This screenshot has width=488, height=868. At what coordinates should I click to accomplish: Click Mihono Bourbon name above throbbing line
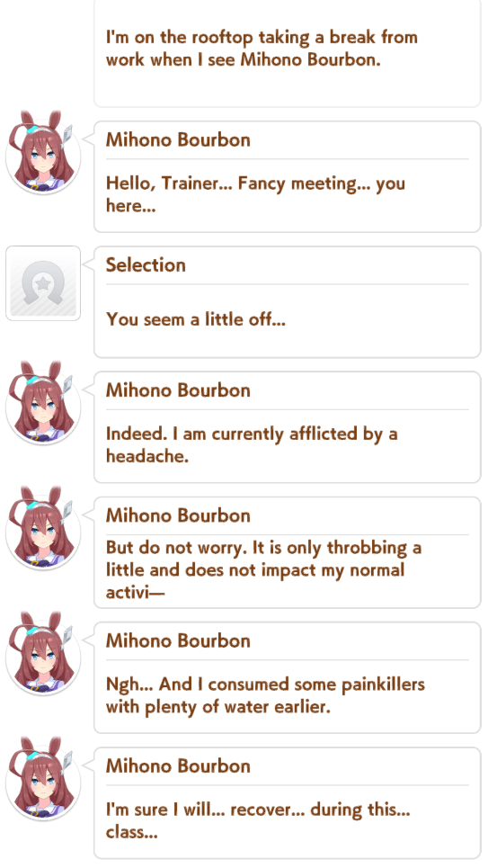(178, 515)
